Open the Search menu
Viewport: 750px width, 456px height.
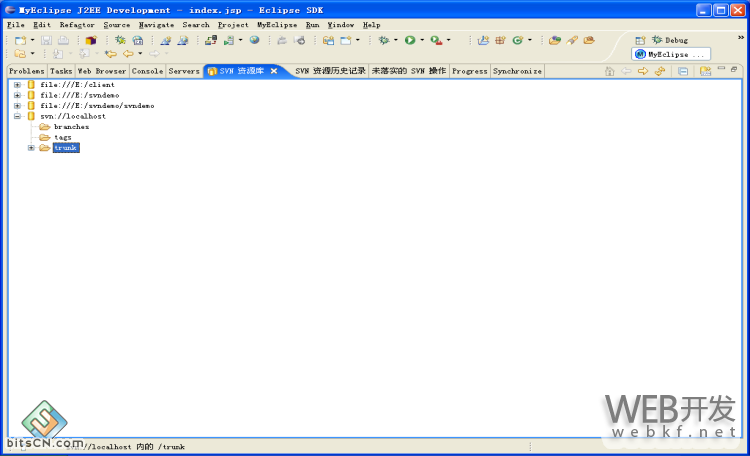coord(196,25)
